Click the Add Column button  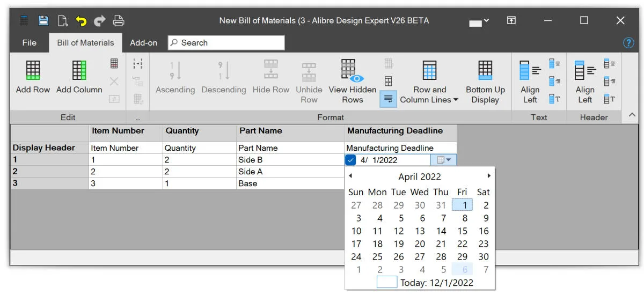[79, 78]
